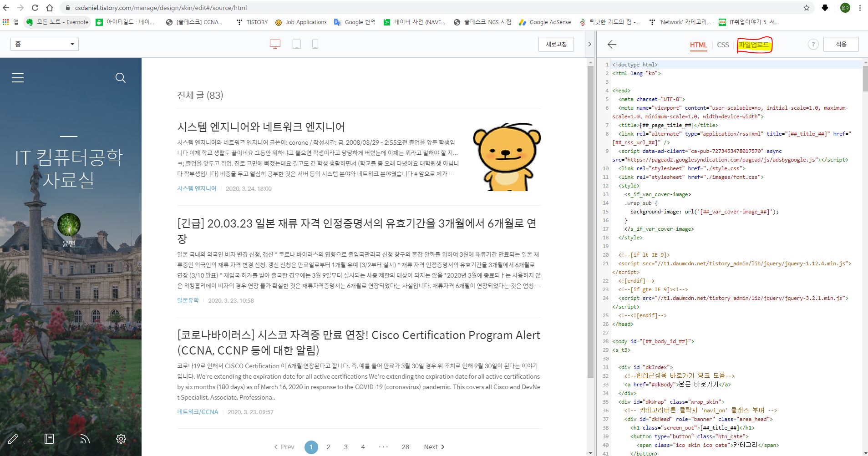Screen dimensions: 868x456
Task: Open post 시스템 엔지니어와 네트워크 엔지니어
Action: (261, 127)
